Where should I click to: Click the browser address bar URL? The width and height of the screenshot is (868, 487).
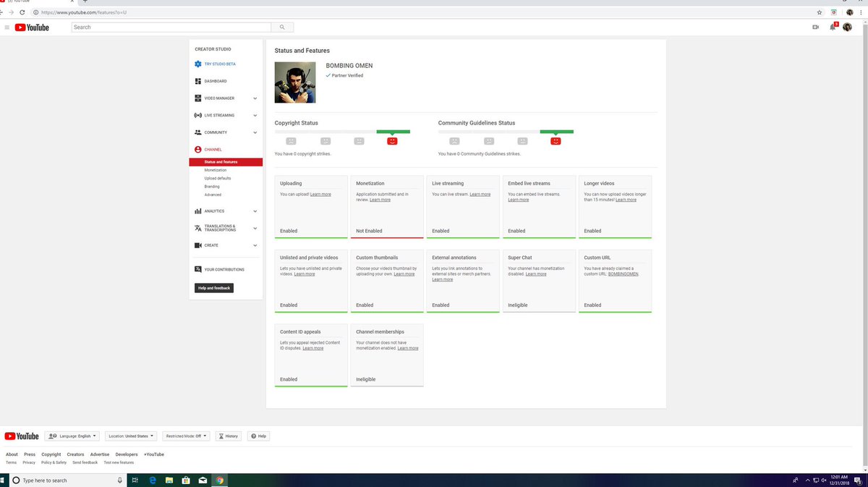(85, 12)
